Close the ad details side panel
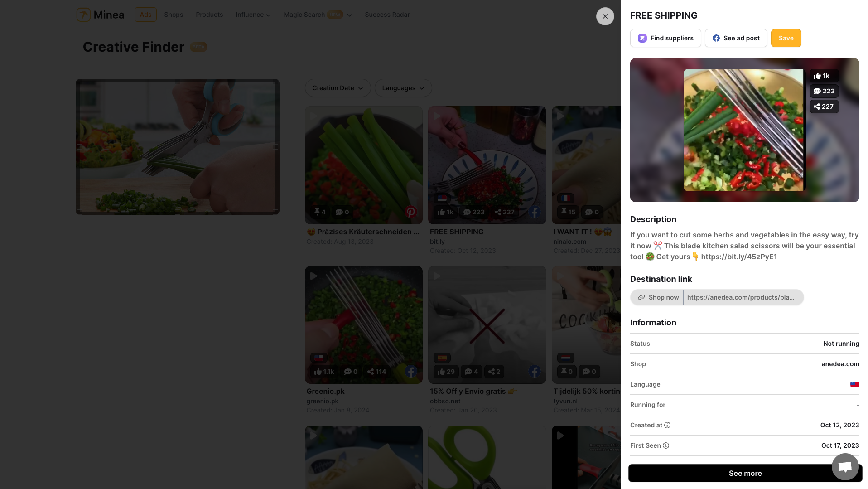The width and height of the screenshot is (868, 489). (x=605, y=16)
